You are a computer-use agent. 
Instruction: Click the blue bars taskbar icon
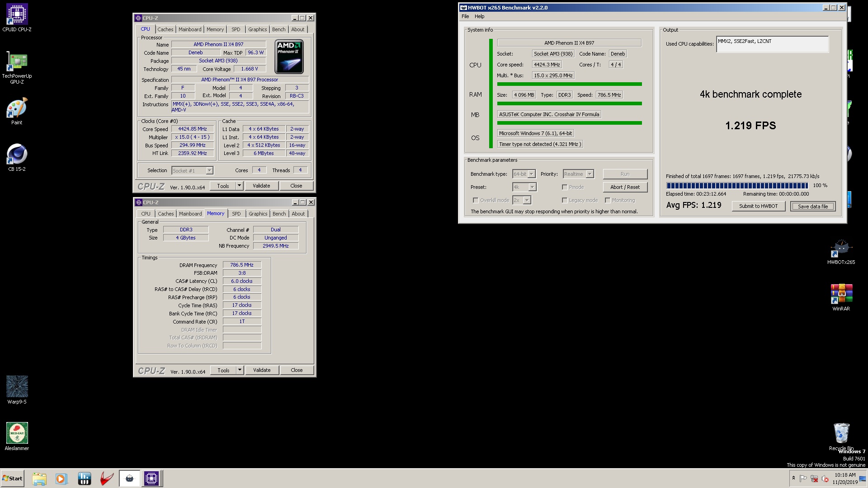(85, 479)
